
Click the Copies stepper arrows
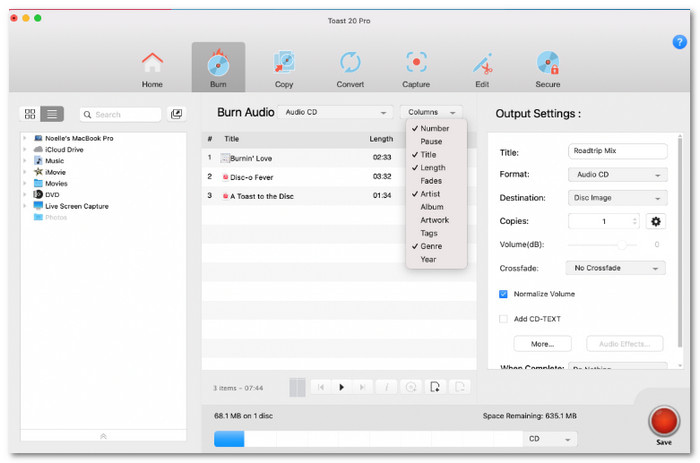click(x=634, y=221)
